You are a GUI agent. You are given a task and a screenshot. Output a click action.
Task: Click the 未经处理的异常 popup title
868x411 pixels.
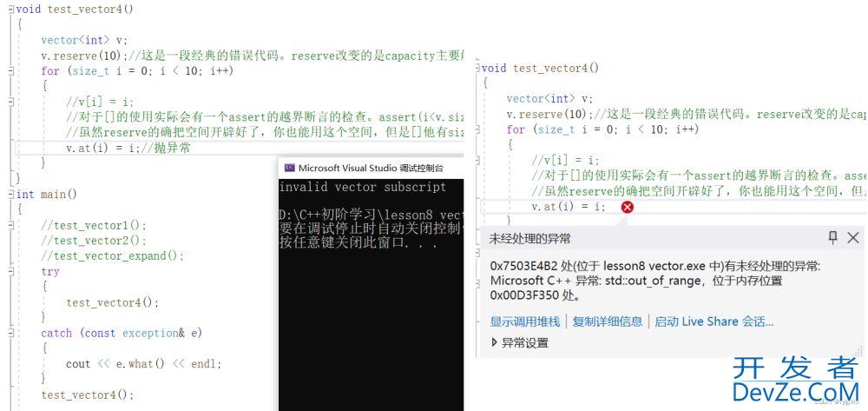click(529, 239)
